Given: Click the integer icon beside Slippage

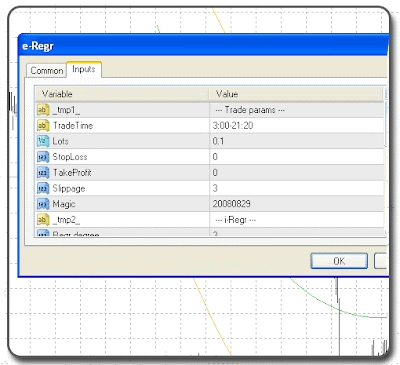Looking at the screenshot, I should [x=43, y=188].
